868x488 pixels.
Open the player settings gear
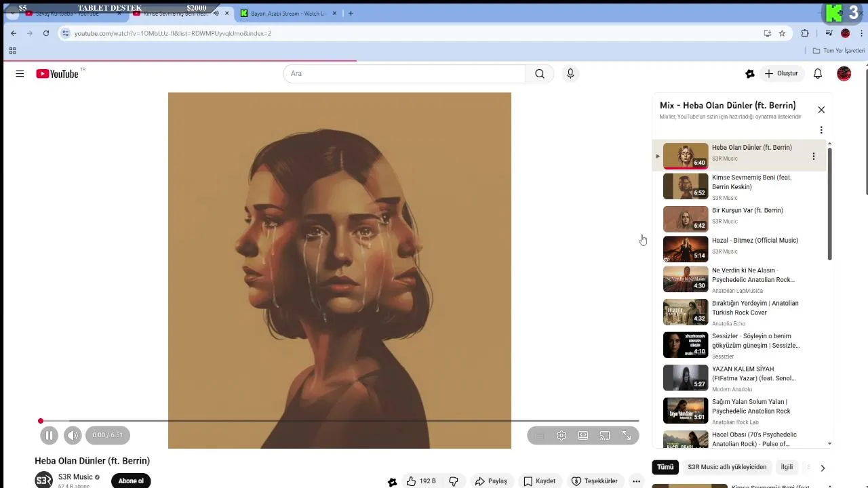(561, 435)
